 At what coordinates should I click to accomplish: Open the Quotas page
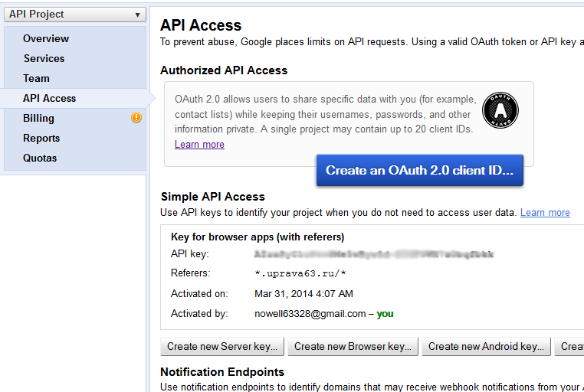pyautogui.click(x=40, y=158)
